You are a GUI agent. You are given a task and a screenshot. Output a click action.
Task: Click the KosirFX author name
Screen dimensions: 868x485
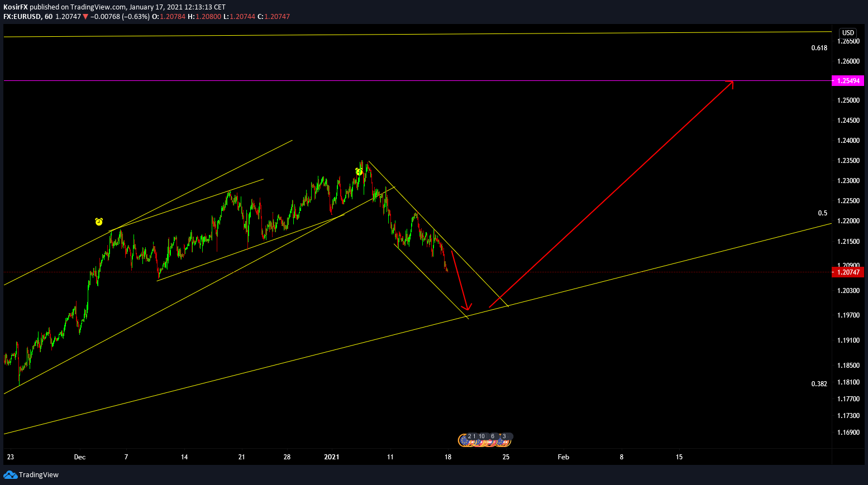pos(16,7)
